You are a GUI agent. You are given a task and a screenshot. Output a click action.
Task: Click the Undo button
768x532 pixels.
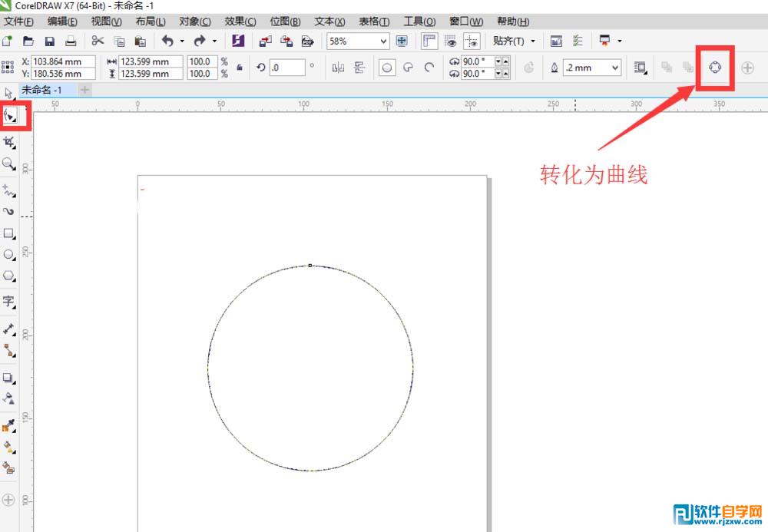pos(169,41)
